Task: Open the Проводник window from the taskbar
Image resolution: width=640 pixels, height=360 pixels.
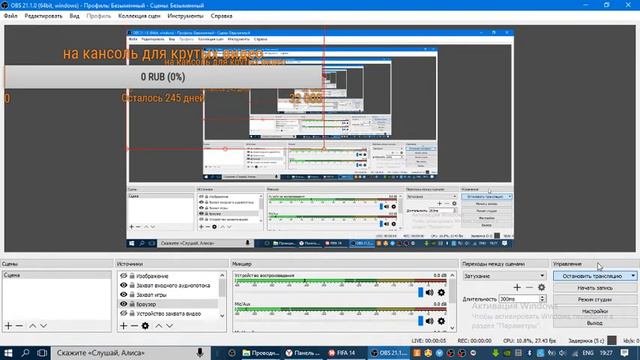Action: (x=261, y=353)
